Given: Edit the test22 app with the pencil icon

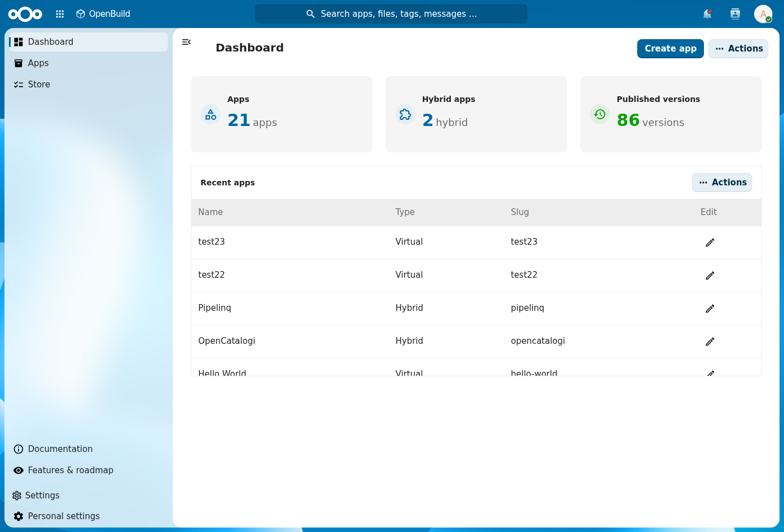Looking at the screenshot, I should [710, 276].
